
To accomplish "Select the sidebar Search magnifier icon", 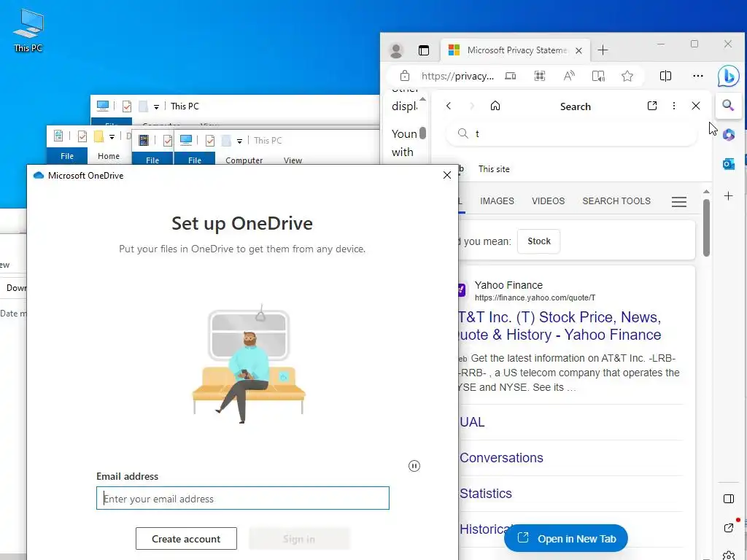I will (728, 105).
